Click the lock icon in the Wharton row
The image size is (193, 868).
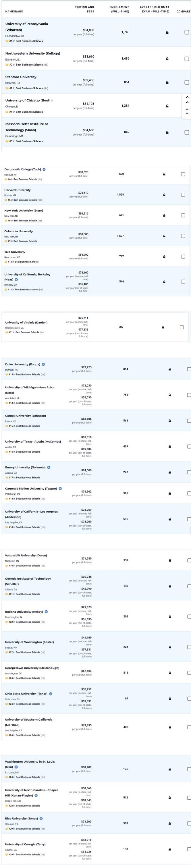click(167, 32)
